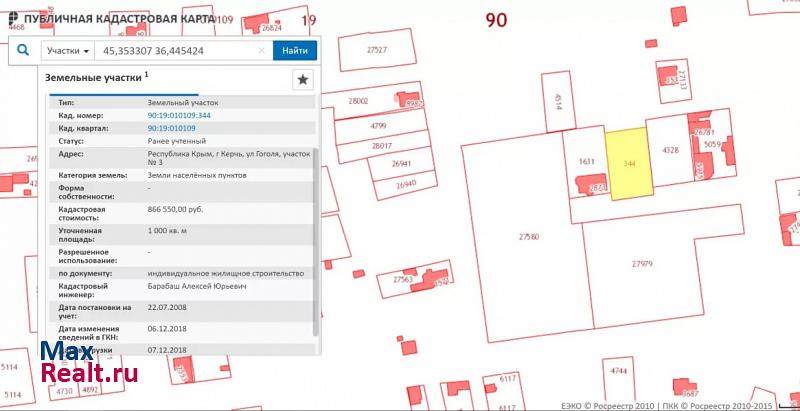Viewport: 800px width, 411px height.
Task: Click parcel 27527 on the map
Action: point(377,49)
